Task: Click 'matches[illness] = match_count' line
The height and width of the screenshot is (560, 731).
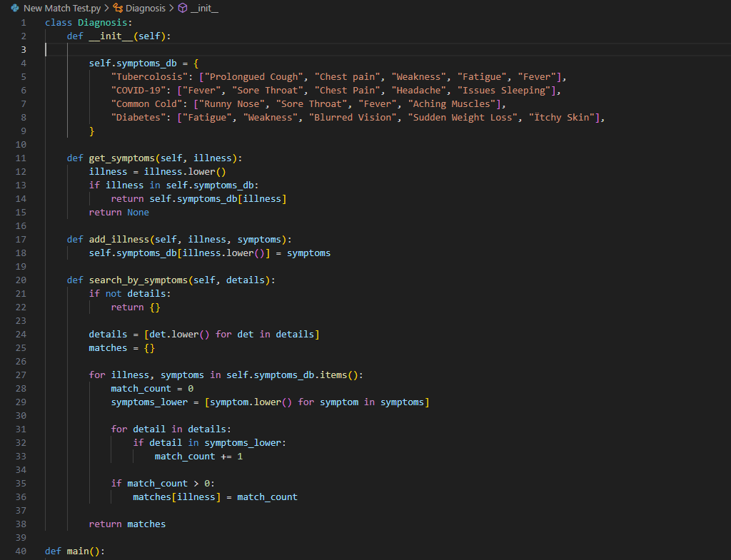Action: coord(215,497)
